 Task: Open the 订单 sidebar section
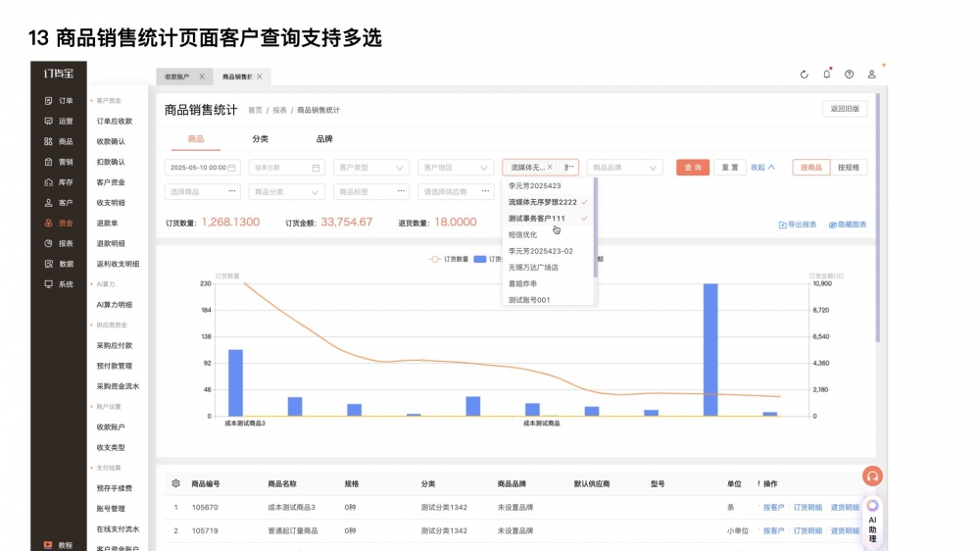click(x=59, y=101)
